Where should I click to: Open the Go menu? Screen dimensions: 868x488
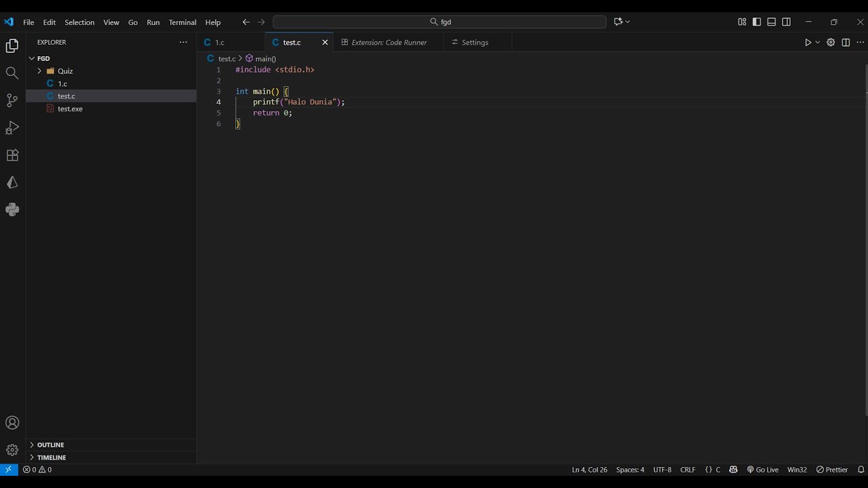[133, 22]
